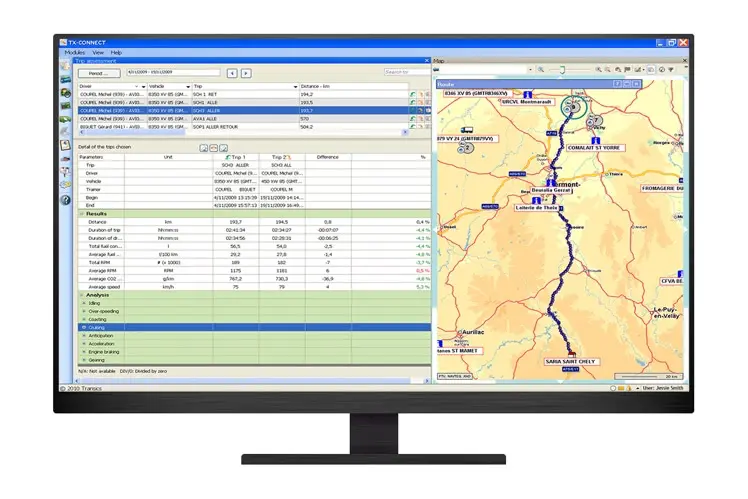Click the first icon above Trip 1 column
The height and width of the screenshot is (499, 748).
[204, 147]
